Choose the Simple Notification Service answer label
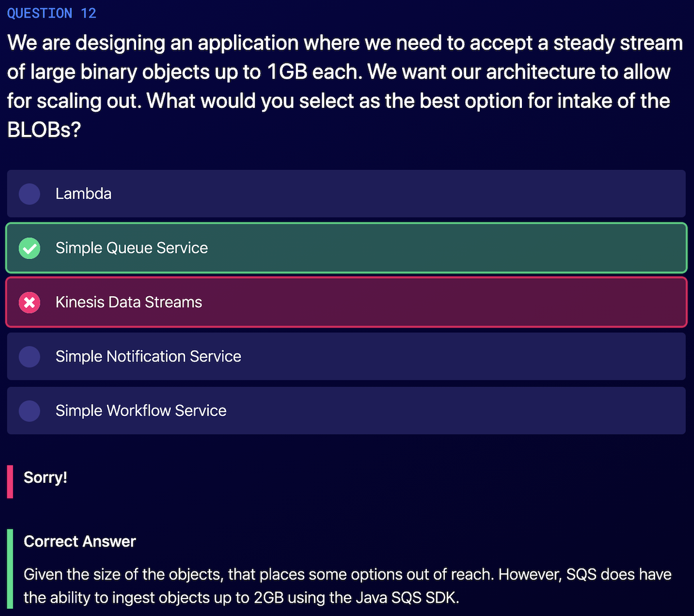694x616 pixels. (x=148, y=356)
